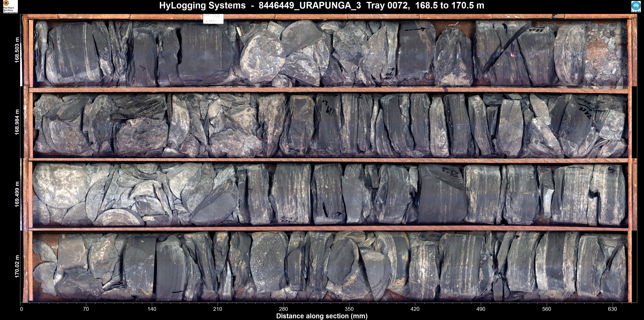Click the 70 mm tick label
Screen dimensions: 644x320
click(86, 309)
